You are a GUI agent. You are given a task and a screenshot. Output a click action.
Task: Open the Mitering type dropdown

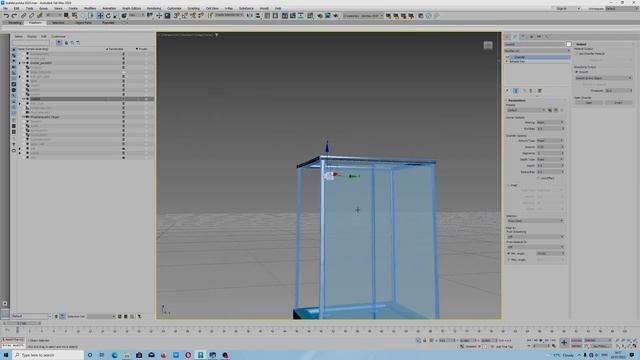(550, 122)
